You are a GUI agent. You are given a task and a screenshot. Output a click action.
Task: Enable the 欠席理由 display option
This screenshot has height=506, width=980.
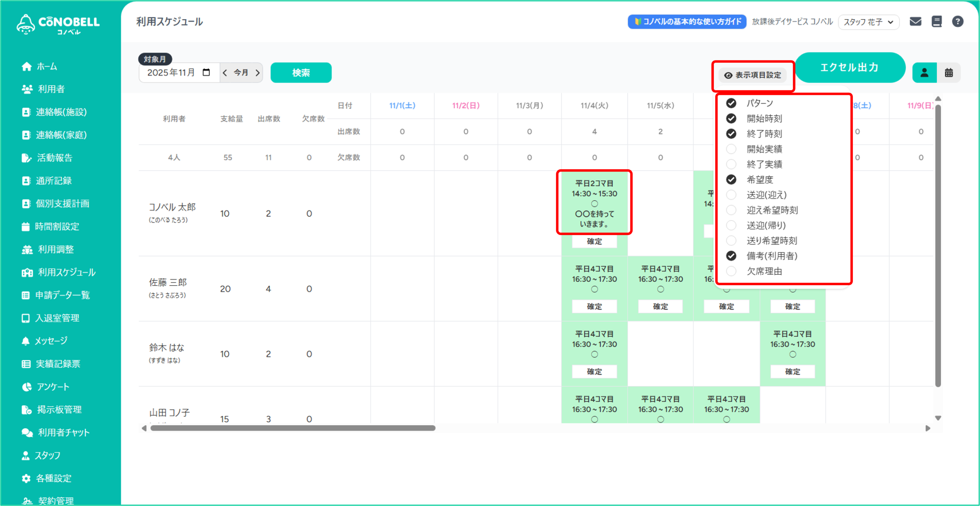[x=731, y=271]
